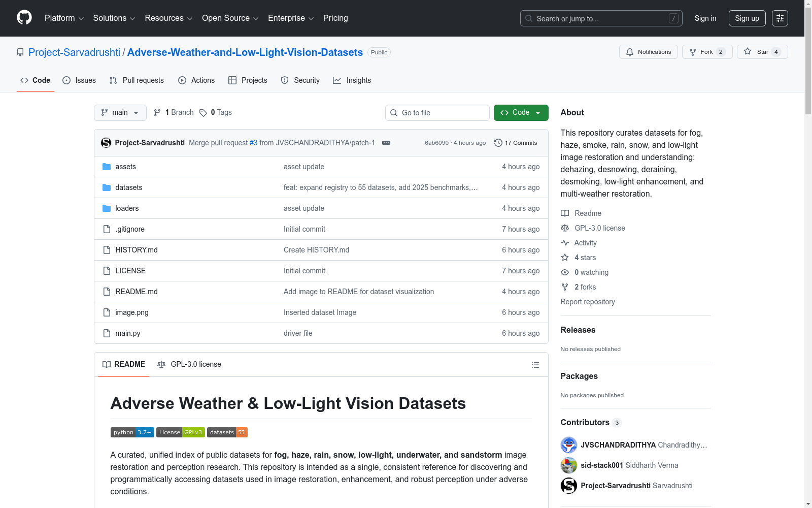Open pull request #3 link

coord(253,143)
